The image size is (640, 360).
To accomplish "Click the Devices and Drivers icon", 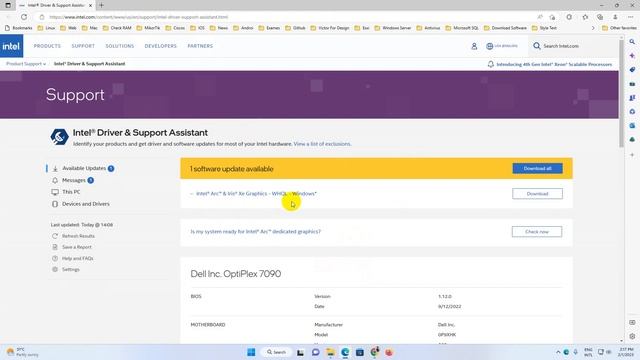I will coord(55,204).
